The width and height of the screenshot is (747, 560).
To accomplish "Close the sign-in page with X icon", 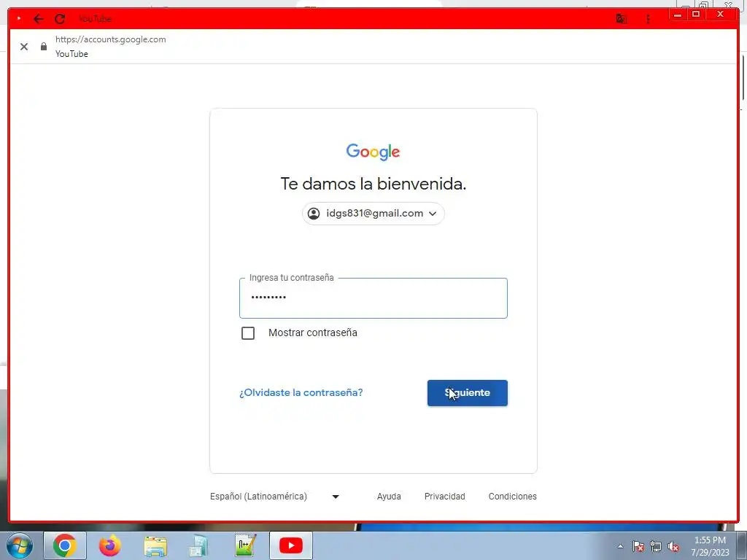I will coord(24,46).
